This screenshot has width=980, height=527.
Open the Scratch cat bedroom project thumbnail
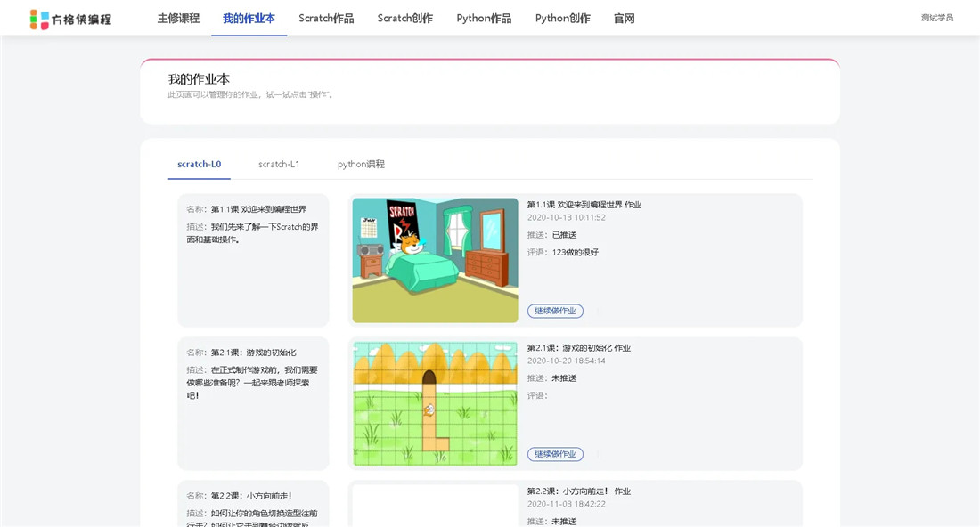[x=434, y=259]
